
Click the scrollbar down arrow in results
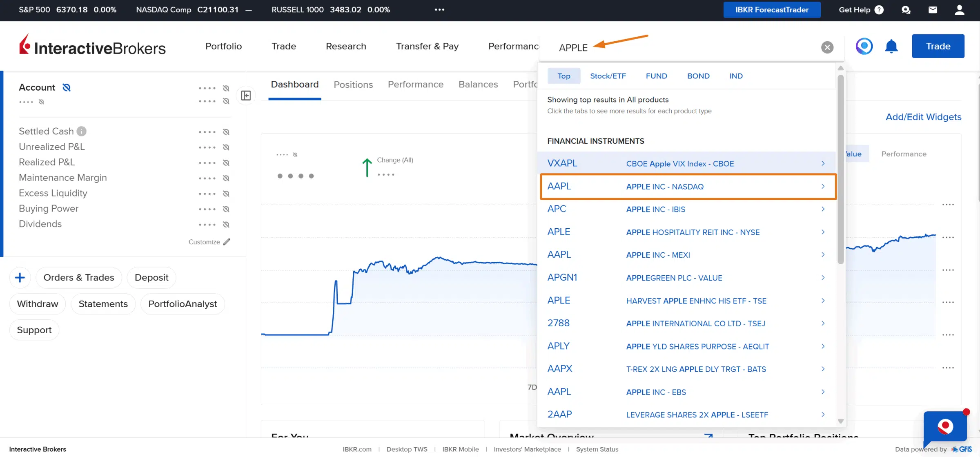[840, 421]
